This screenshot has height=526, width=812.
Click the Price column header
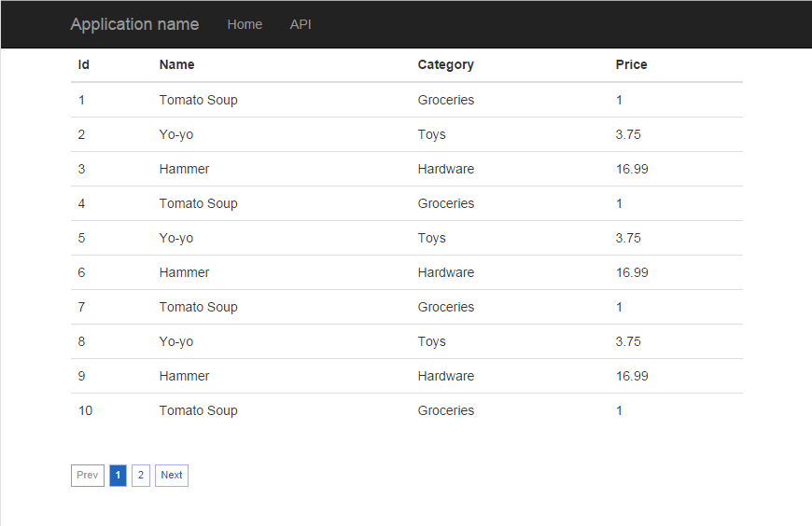631,64
